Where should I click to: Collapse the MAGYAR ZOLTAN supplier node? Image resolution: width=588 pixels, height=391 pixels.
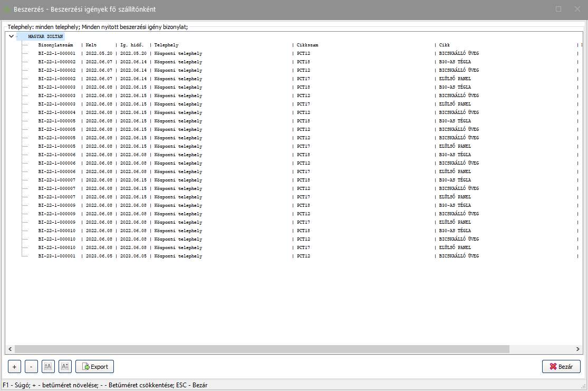click(11, 36)
